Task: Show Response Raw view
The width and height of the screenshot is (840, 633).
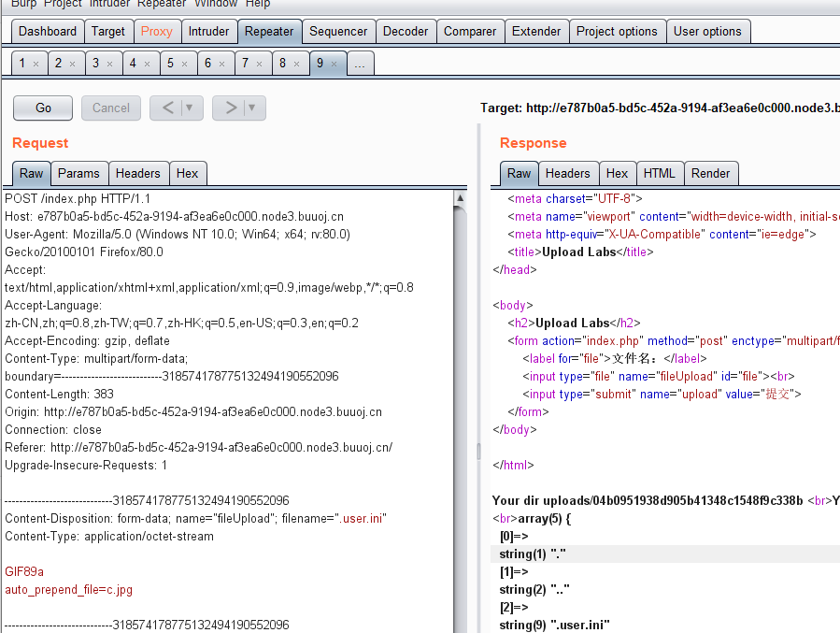Action: click(520, 174)
